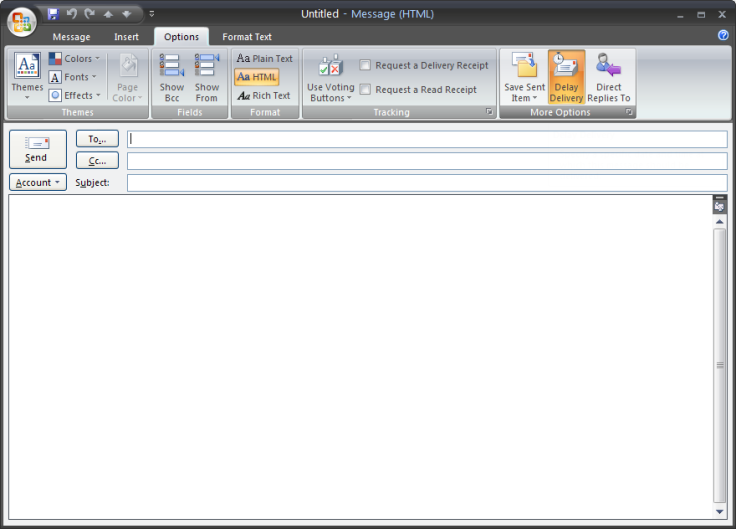Click the Send button
Screen dimensions: 736x529
(x=37, y=149)
